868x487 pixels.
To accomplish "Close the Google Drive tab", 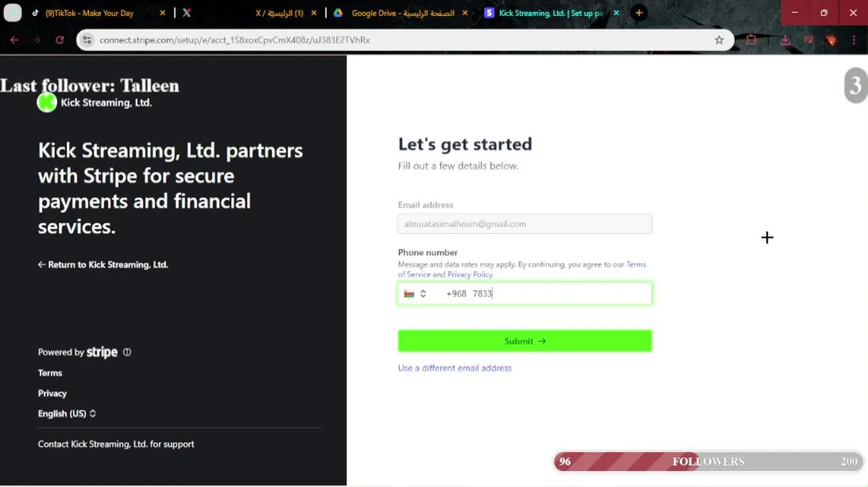I will pyautogui.click(x=465, y=13).
